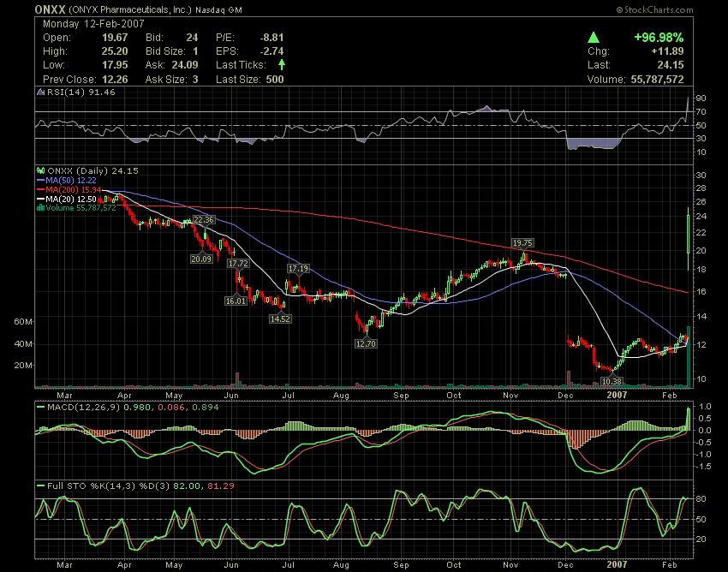The width and height of the screenshot is (728, 572).
Task: Click the MA(50) 12.22 legend text
Action: 71,180
